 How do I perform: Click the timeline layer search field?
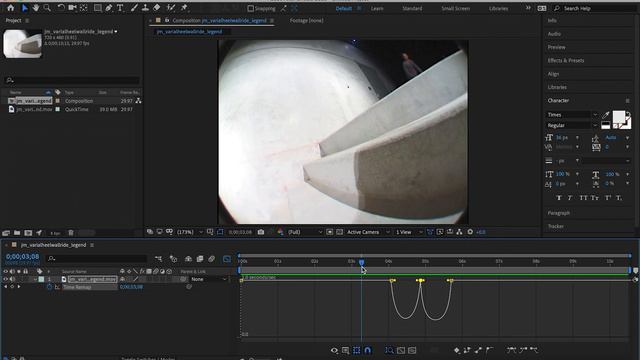coord(97,258)
